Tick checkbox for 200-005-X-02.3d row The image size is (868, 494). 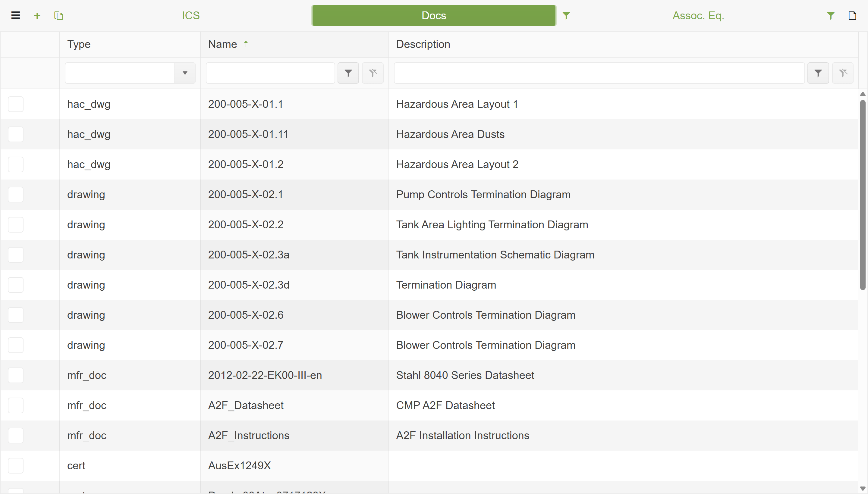[16, 285]
